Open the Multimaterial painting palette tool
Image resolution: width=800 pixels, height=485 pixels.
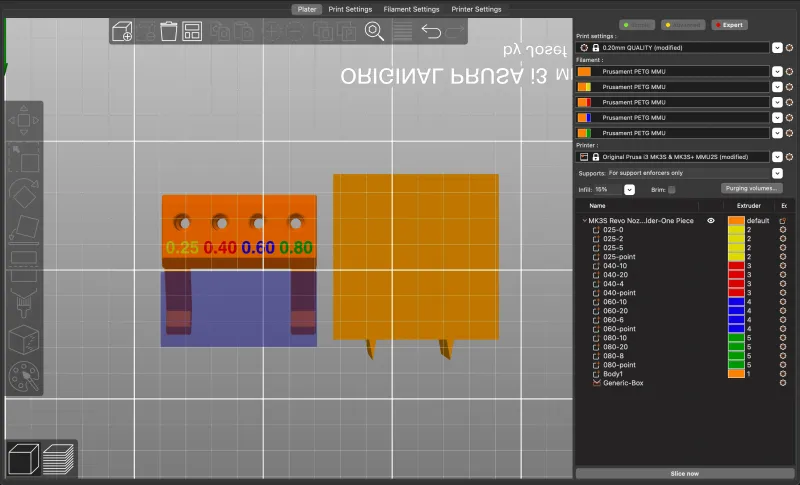[x=23, y=376]
